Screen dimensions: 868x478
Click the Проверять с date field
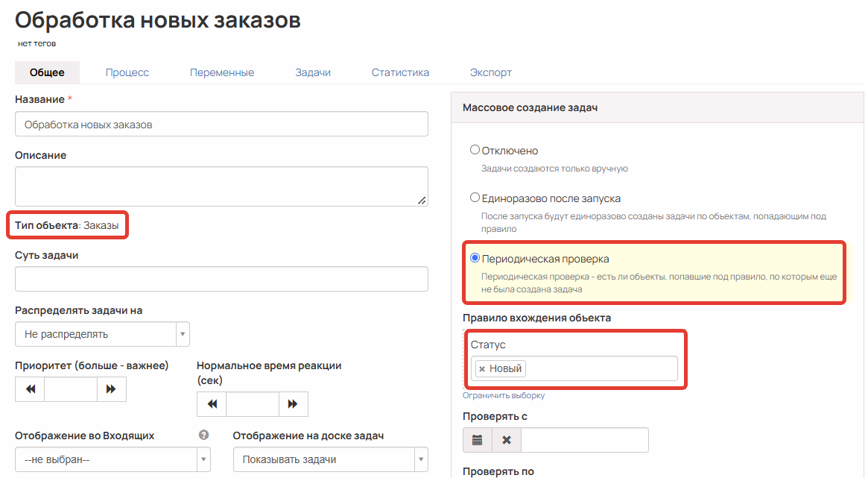[x=585, y=440]
